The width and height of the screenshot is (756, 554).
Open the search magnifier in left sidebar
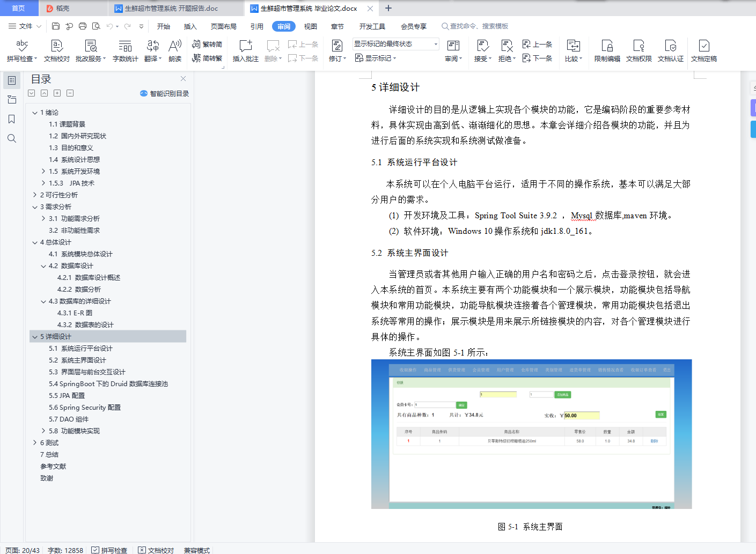pos(12,138)
